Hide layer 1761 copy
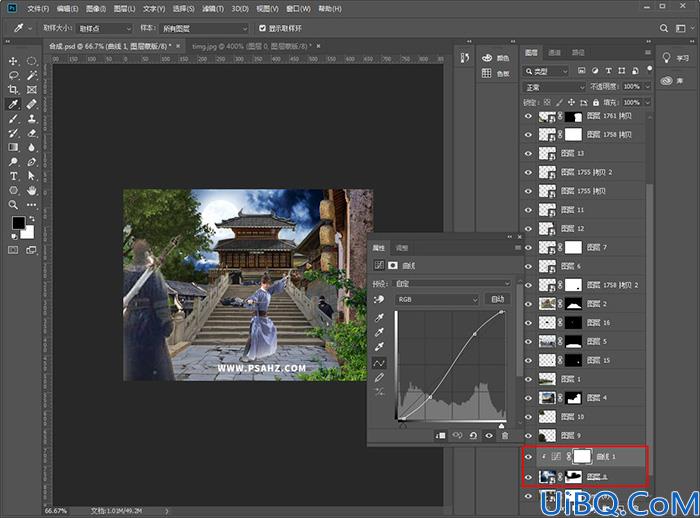This screenshot has height=518, width=700. click(529, 116)
